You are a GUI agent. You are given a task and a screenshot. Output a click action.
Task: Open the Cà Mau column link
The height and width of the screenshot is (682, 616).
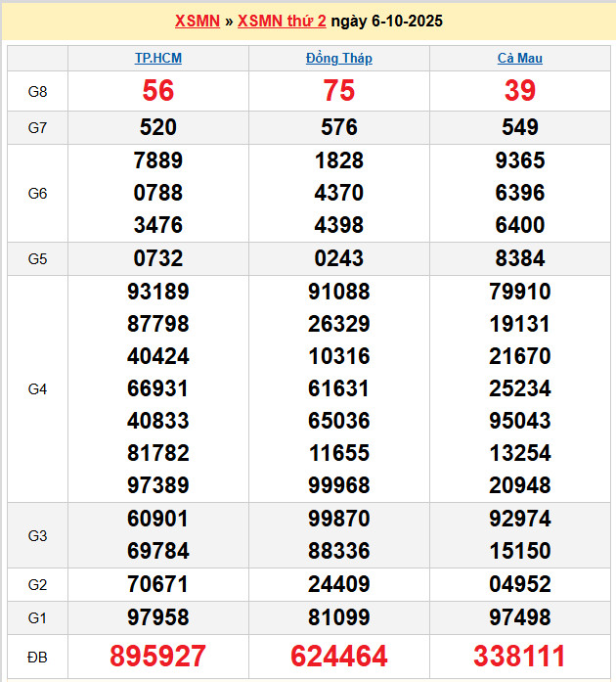coord(520,58)
